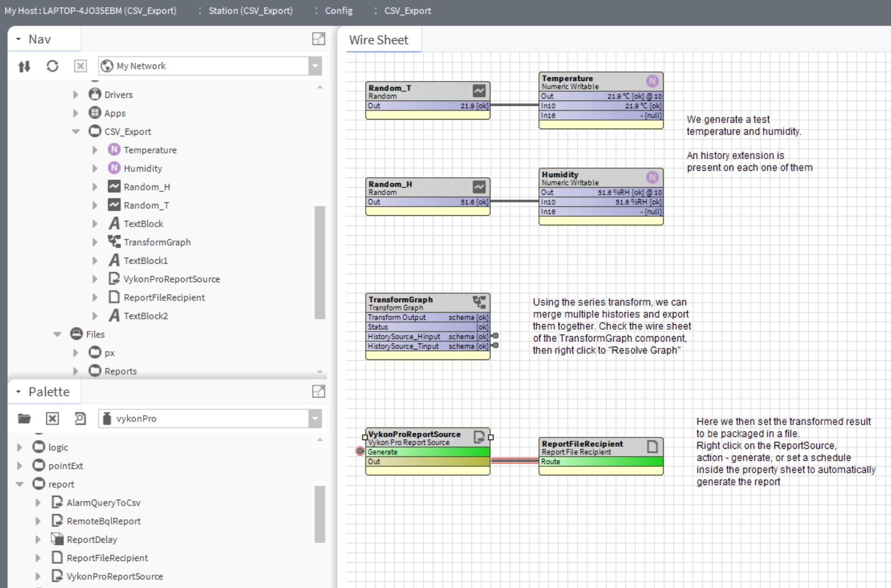The image size is (891, 588).
Task: Switch to the Wire Sheet tab
Action: pos(379,40)
